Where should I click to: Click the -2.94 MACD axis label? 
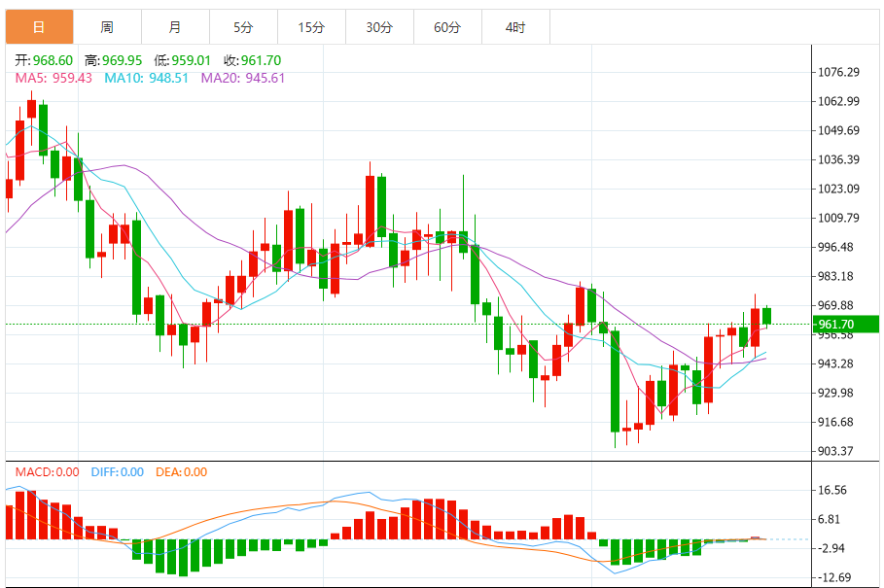831,548
